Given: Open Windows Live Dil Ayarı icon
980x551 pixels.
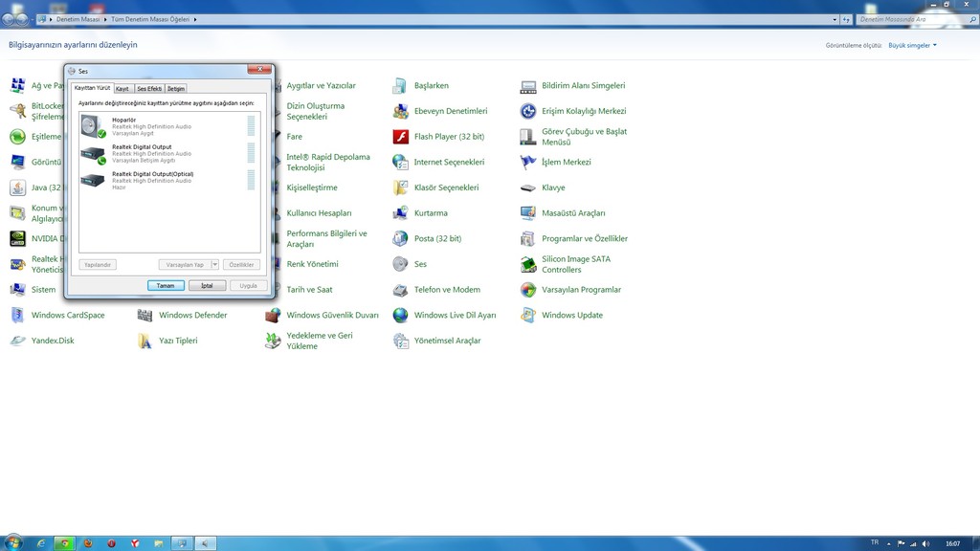Looking at the screenshot, I should [400, 315].
